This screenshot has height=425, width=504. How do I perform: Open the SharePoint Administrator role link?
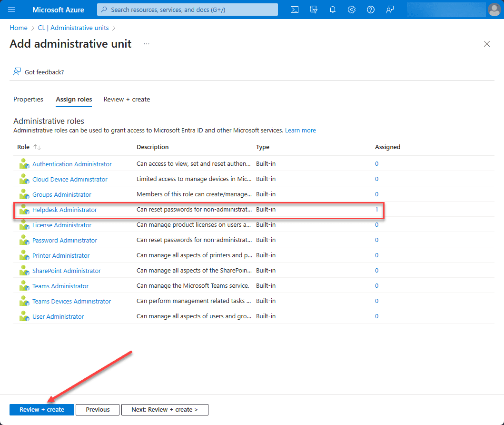pyautogui.click(x=67, y=271)
